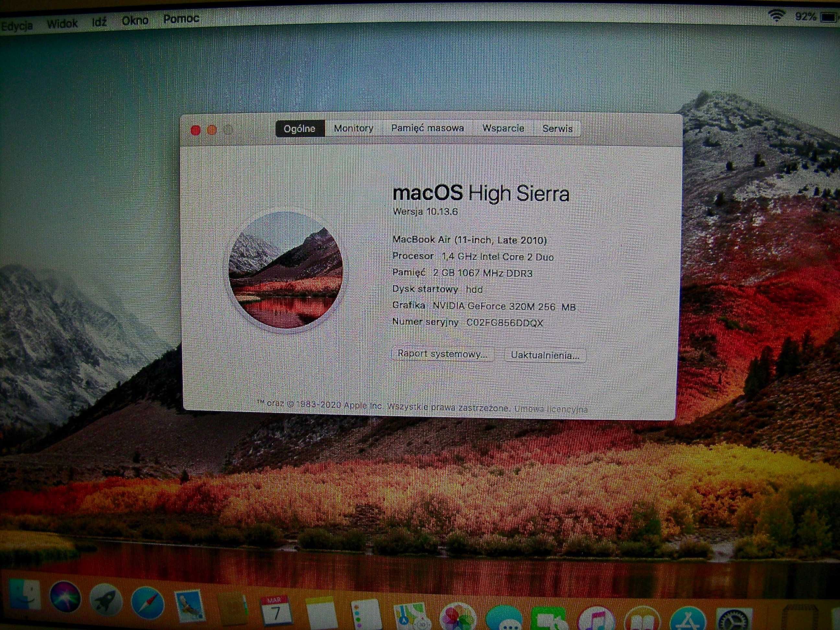Click serial number C02FG856DDQX

[505, 323]
